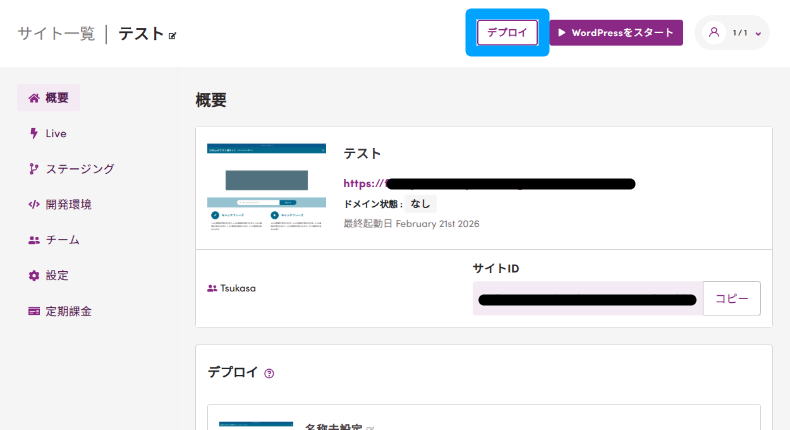Screen dimensions: 790x430
Task: Copy the site ID with コピー button
Action: (x=732, y=298)
